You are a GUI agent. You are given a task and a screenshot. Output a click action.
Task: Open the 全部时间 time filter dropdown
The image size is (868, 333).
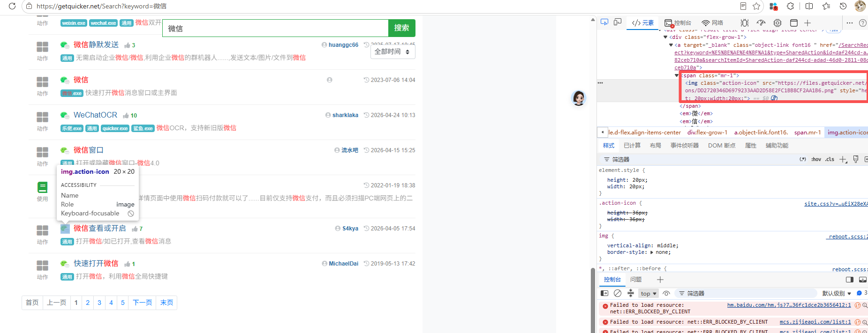[x=392, y=52]
